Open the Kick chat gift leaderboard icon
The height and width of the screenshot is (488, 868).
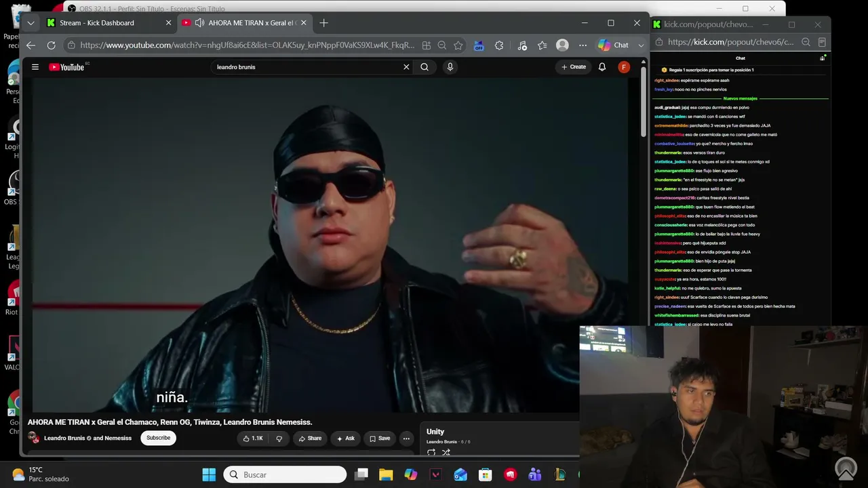[x=823, y=58]
